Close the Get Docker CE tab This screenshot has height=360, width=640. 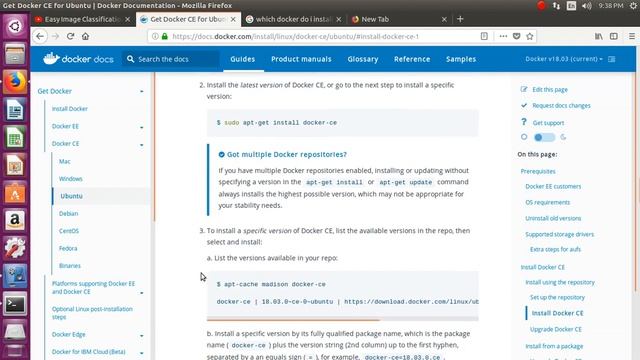(x=233, y=19)
